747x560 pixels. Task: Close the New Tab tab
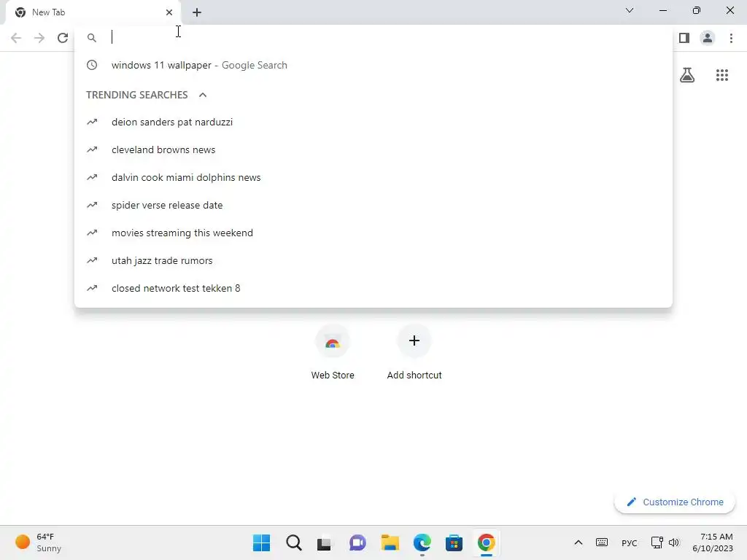pos(169,12)
